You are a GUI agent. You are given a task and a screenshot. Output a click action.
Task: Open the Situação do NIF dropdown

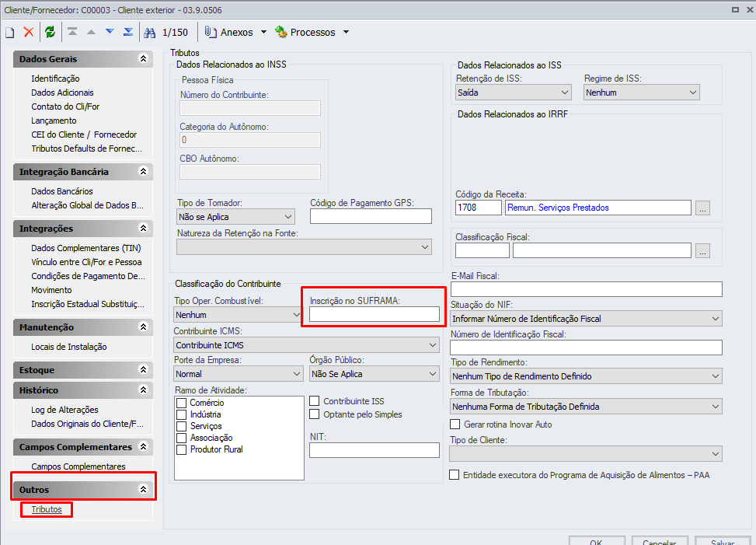tap(587, 318)
